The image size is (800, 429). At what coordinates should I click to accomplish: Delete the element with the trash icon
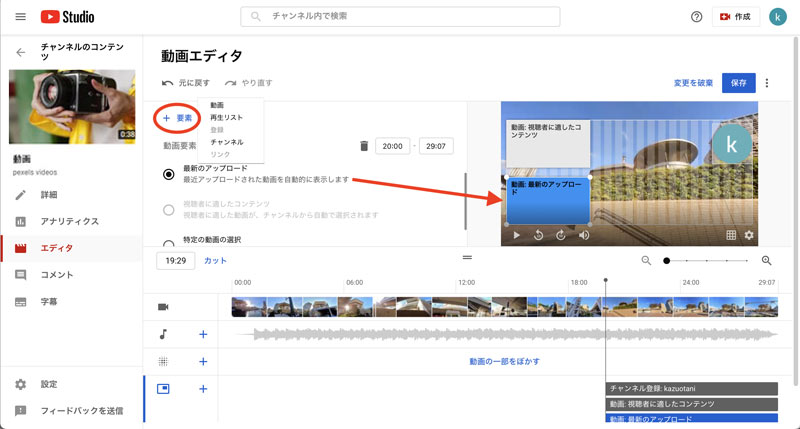coord(364,146)
